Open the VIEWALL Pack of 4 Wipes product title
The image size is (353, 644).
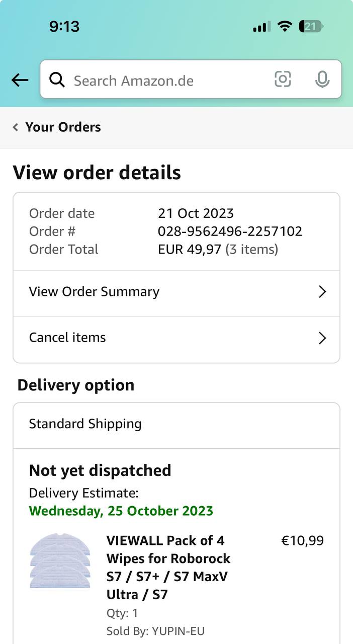point(168,568)
